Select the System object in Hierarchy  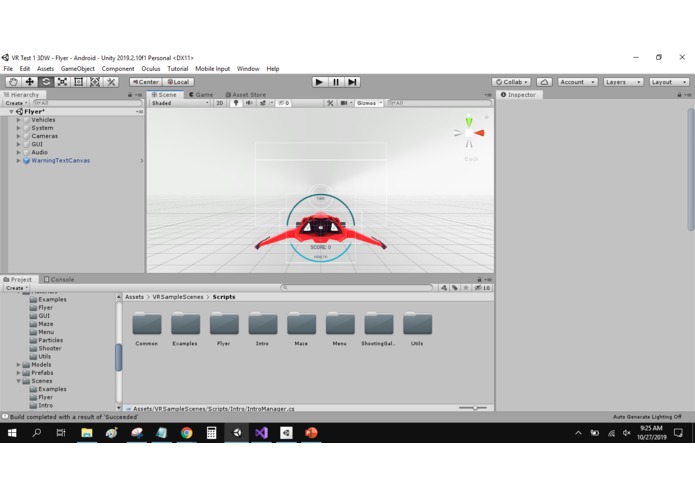tap(42, 128)
